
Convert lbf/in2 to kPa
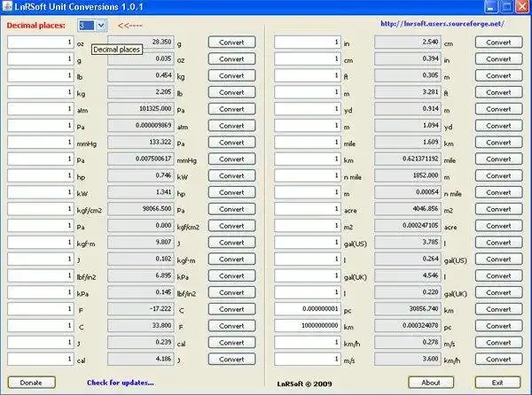click(231, 275)
